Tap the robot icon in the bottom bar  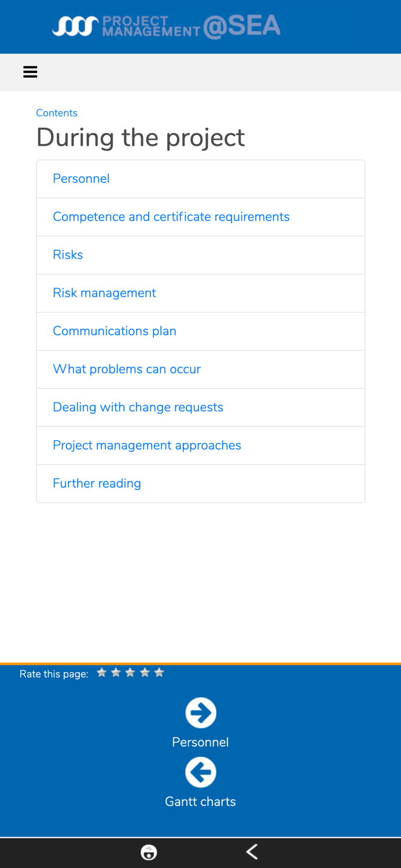click(149, 852)
